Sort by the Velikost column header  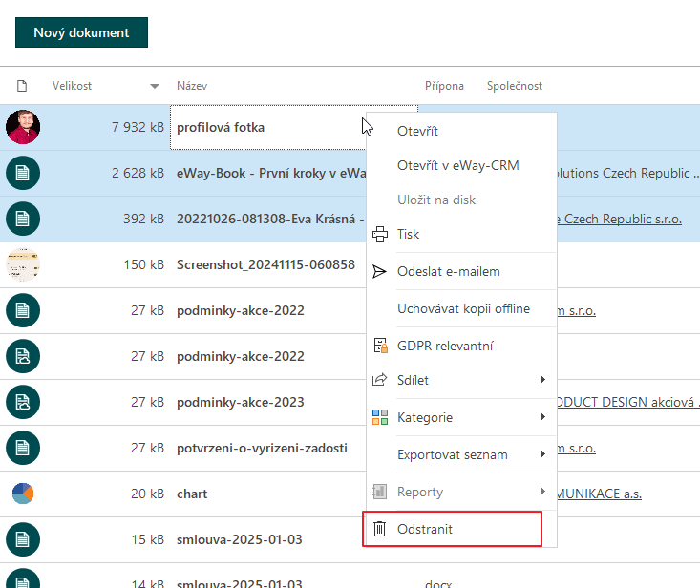(72, 86)
